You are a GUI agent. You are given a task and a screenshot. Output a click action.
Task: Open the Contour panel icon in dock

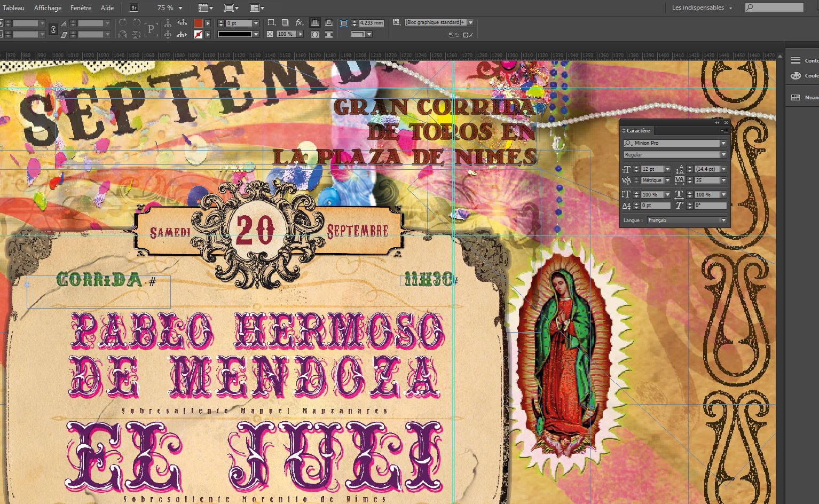(796, 60)
